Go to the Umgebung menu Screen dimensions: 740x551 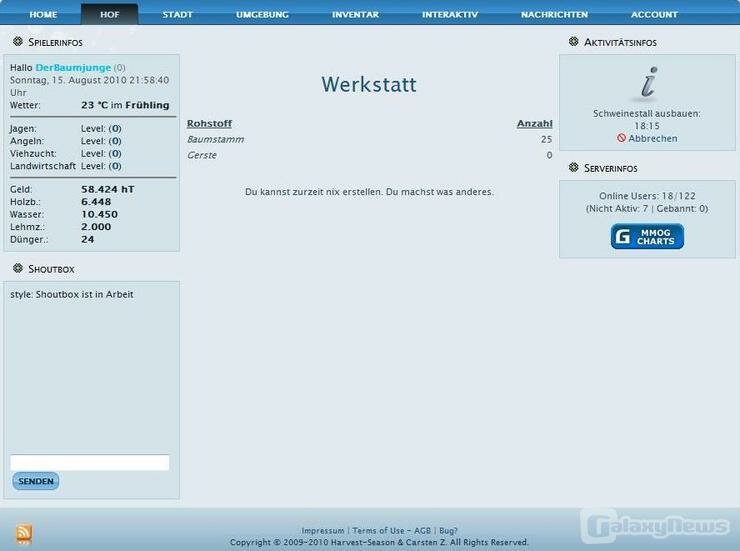[262, 15]
